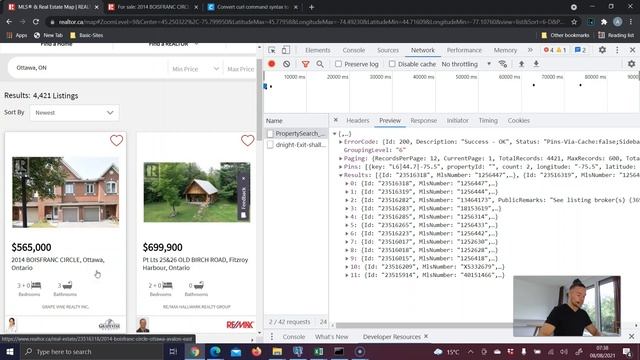This screenshot has width=640, height=360.
Task: Open the Headers request tab
Action: [x=358, y=120]
